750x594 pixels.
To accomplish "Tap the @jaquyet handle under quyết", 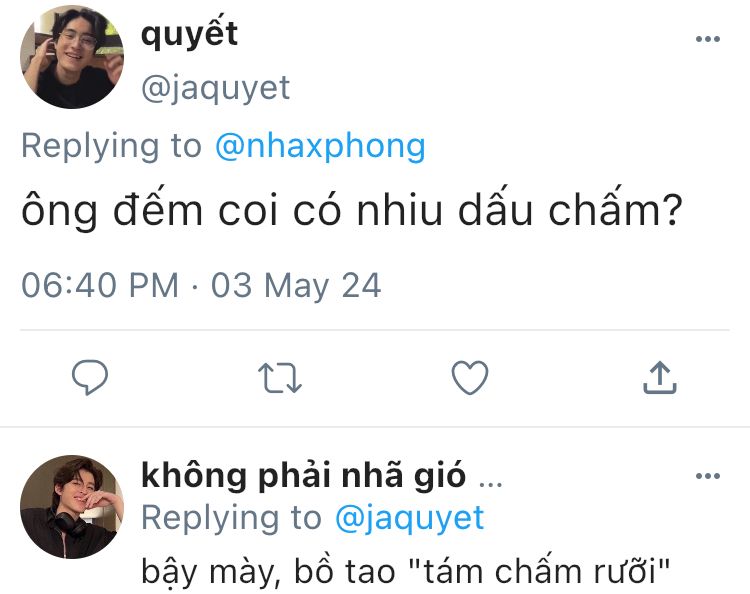I will 216,88.
